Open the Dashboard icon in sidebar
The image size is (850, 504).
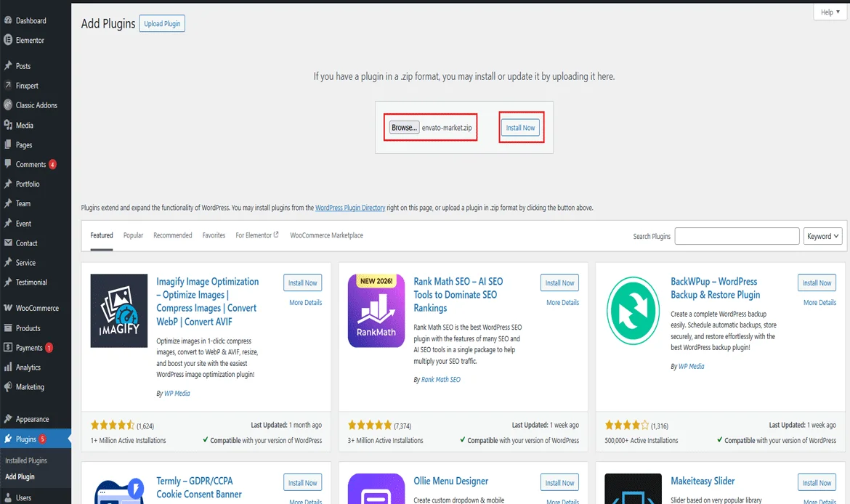tap(8, 20)
